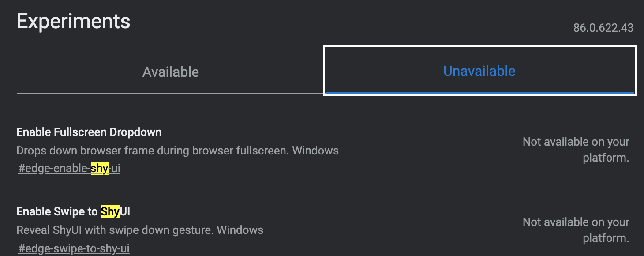This screenshot has width=644, height=256.
Task: Click 'ShyUI' in the swipe gesture description
Action: point(68,230)
